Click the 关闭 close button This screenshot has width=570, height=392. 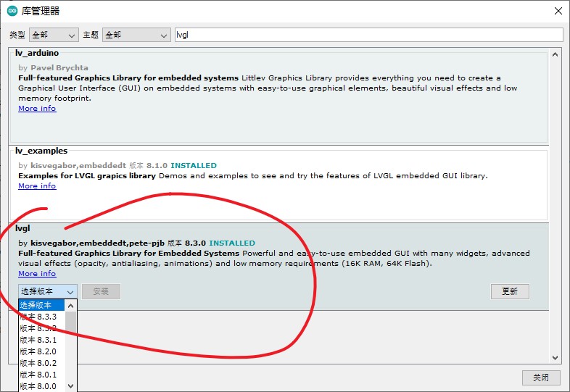pos(541,378)
